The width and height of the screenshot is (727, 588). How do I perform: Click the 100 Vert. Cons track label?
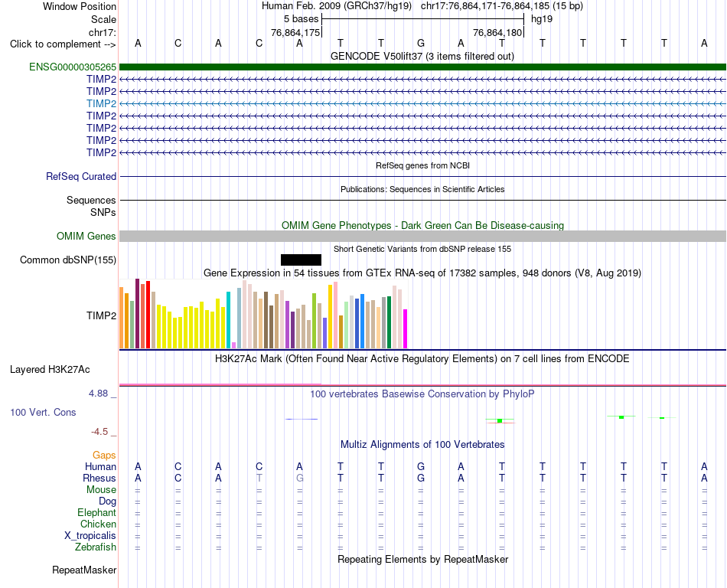coord(43,412)
